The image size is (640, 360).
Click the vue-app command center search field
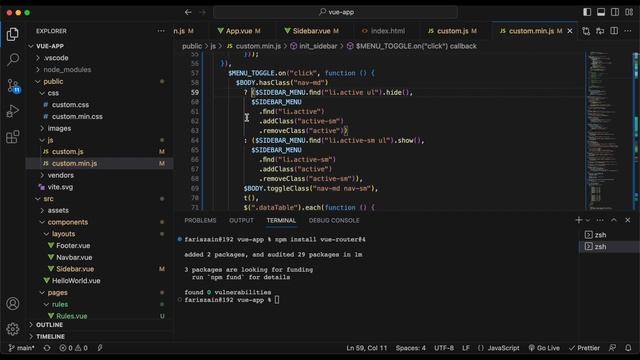[336, 12]
